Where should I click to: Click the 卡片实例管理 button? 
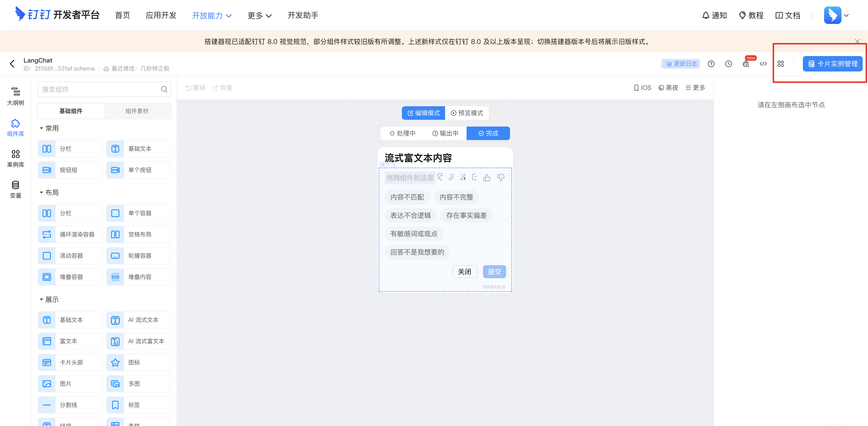point(832,64)
